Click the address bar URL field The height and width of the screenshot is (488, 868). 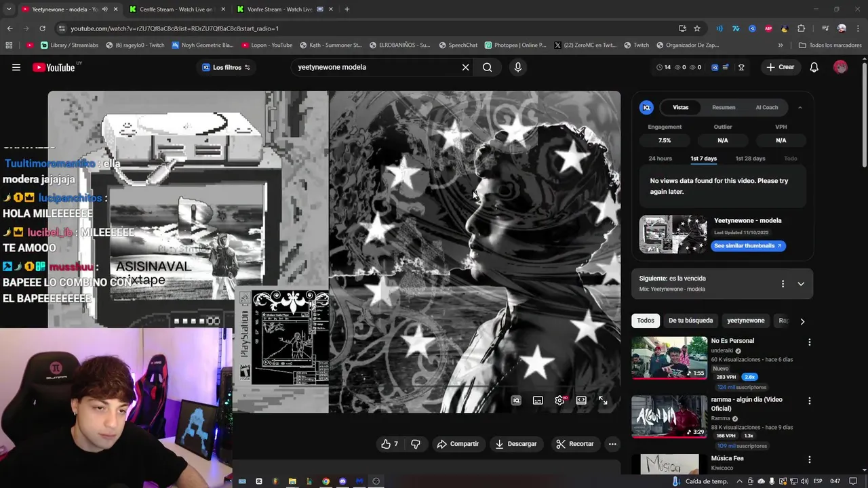pos(366,28)
